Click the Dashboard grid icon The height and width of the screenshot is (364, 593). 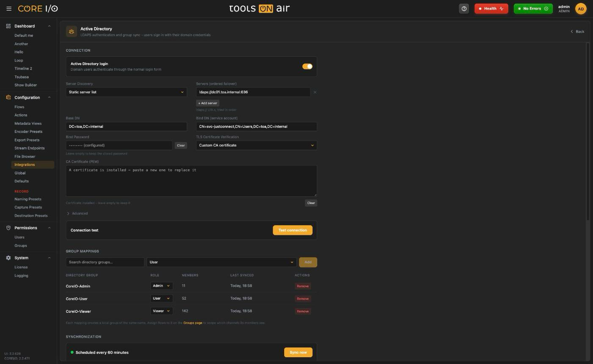point(8,26)
